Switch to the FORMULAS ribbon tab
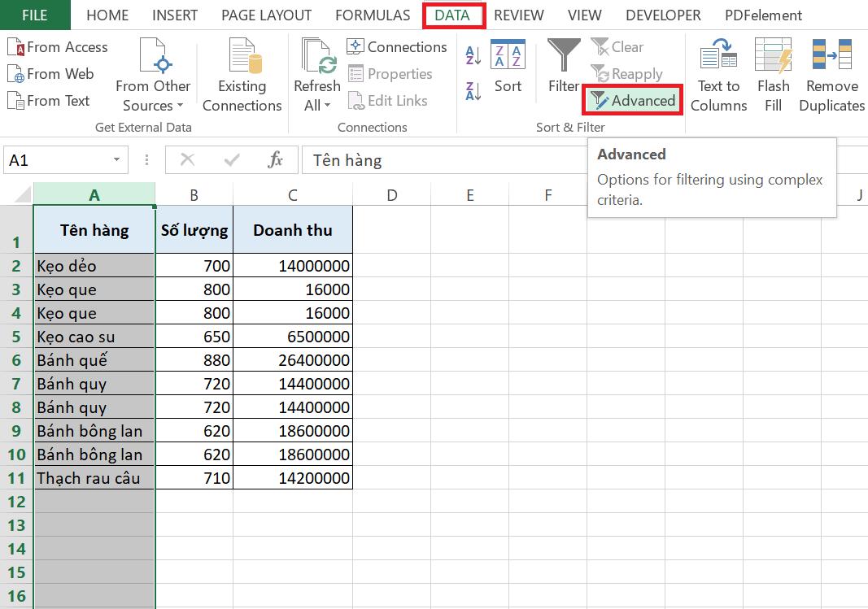The image size is (868, 609). (372, 15)
